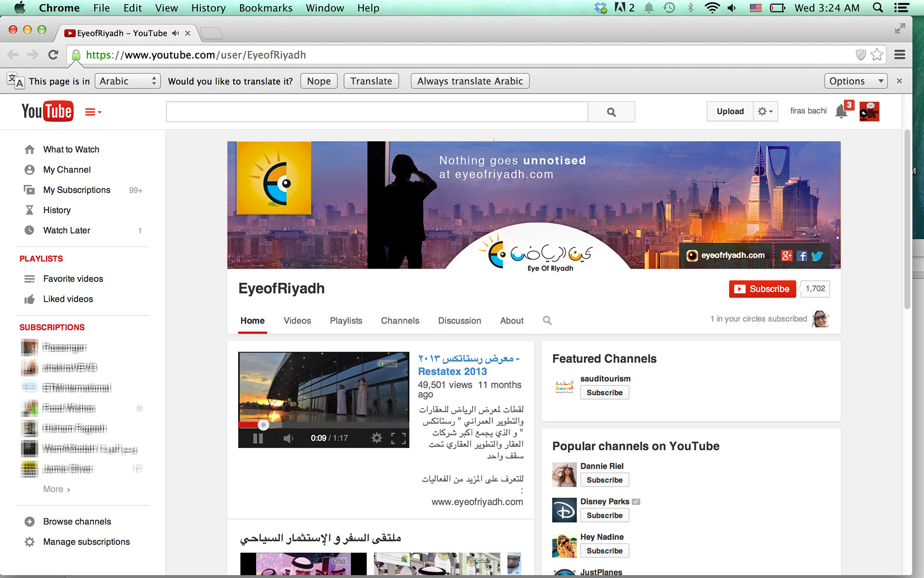Switch to the Videos tab
Screen dimensions: 924x578
pyautogui.click(x=297, y=321)
